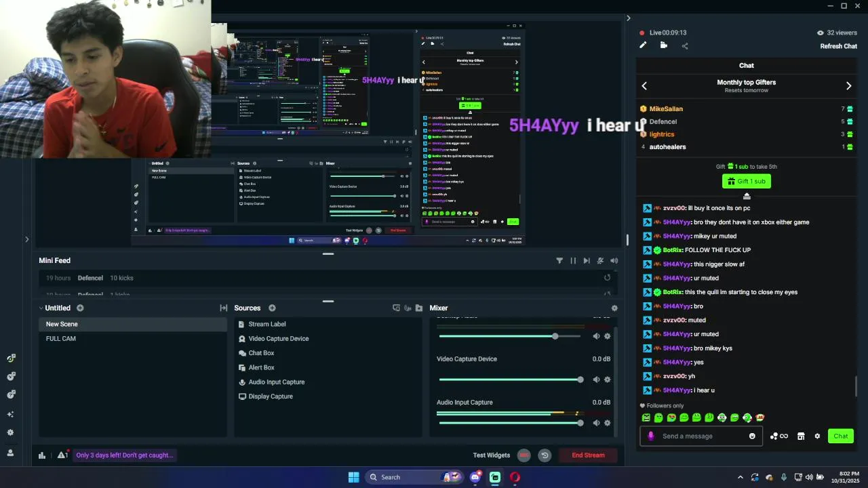Click the green Chat send button
Image resolution: width=868 pixels, height=488 pixels.
pyautogui.click(x=841, y=436)
